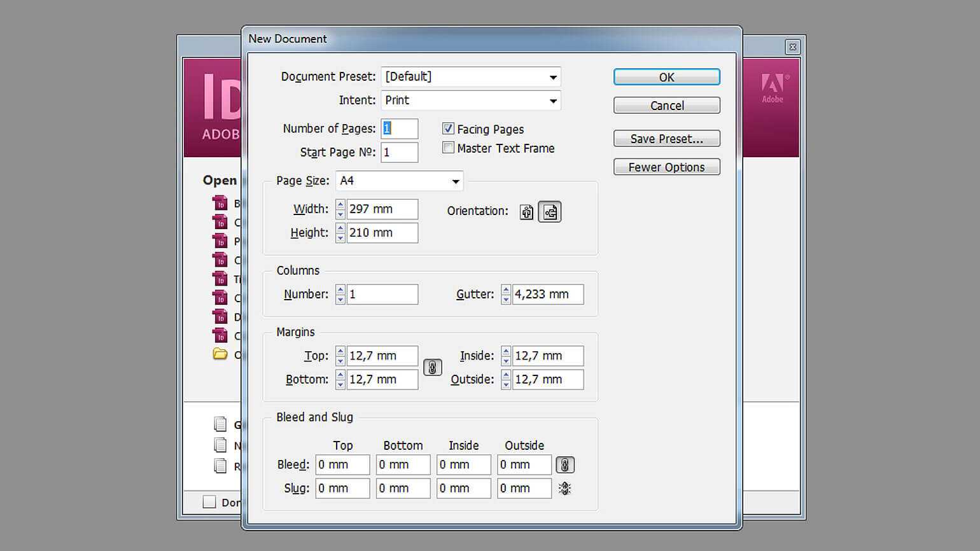Viewport: 980px width, 551px height.
Task: Open the Document Preset dropdown
Action: click(x=552, y=77)
